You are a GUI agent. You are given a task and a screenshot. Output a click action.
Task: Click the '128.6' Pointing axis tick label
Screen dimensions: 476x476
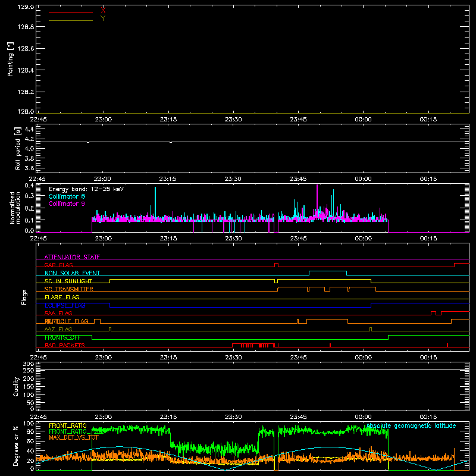point(26,49)
